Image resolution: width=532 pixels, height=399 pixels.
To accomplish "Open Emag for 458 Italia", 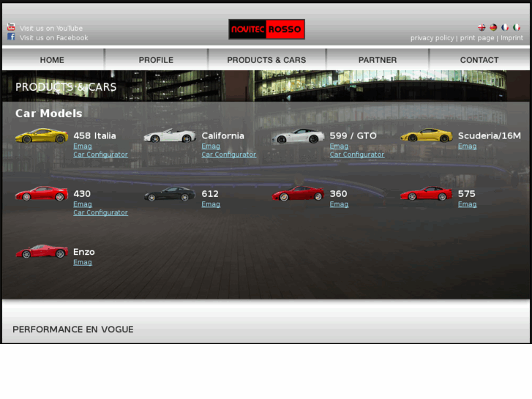I will click(83, 146).
